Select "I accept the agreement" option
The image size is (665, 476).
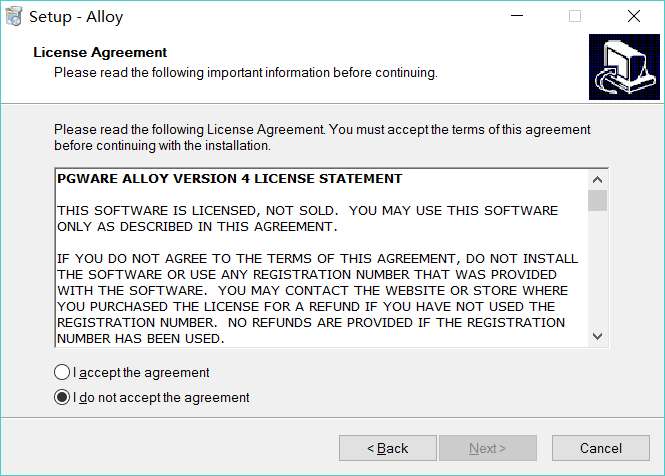(132, 372)
